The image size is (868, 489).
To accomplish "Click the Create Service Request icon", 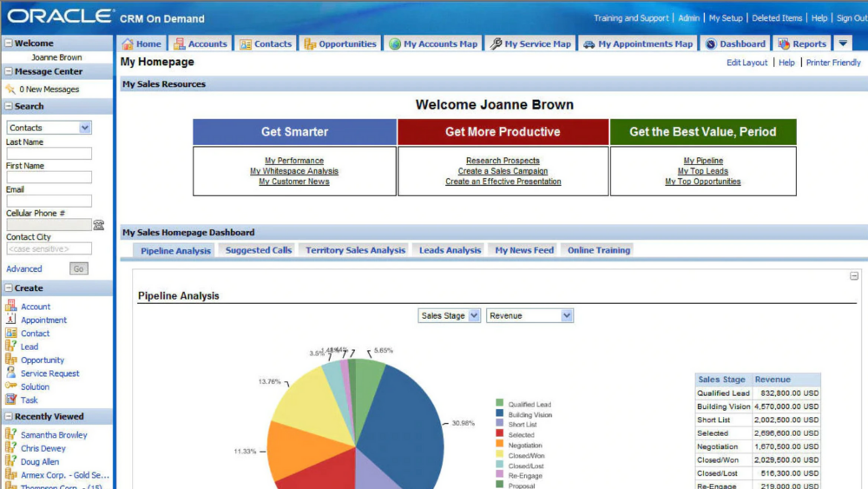I will pos(11,373).
